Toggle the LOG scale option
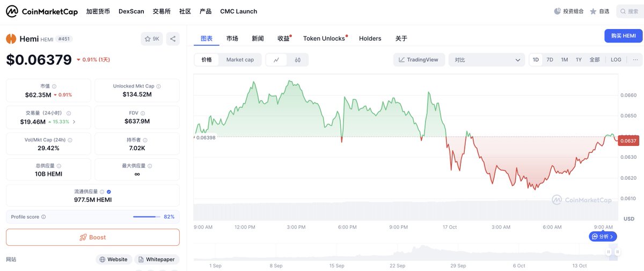This screenshot has height=271, width=644. click(x=616, y=60)
